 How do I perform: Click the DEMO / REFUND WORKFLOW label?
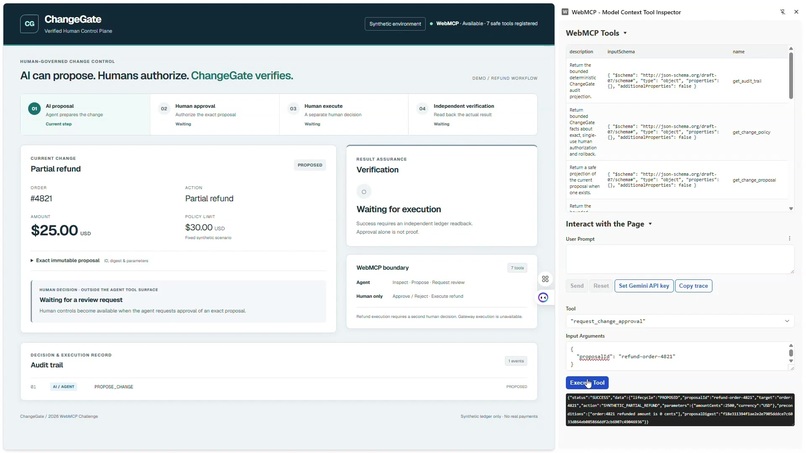click(505, 78)
